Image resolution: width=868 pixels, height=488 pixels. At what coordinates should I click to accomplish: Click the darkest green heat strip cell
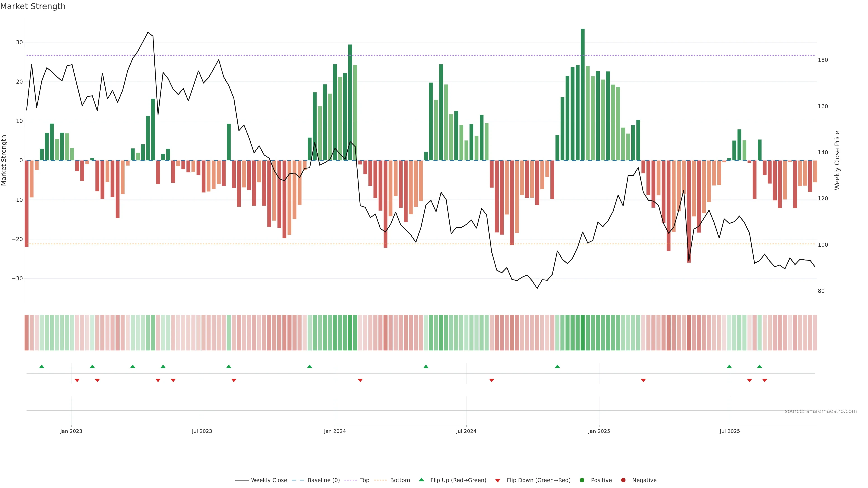(583, 332)
